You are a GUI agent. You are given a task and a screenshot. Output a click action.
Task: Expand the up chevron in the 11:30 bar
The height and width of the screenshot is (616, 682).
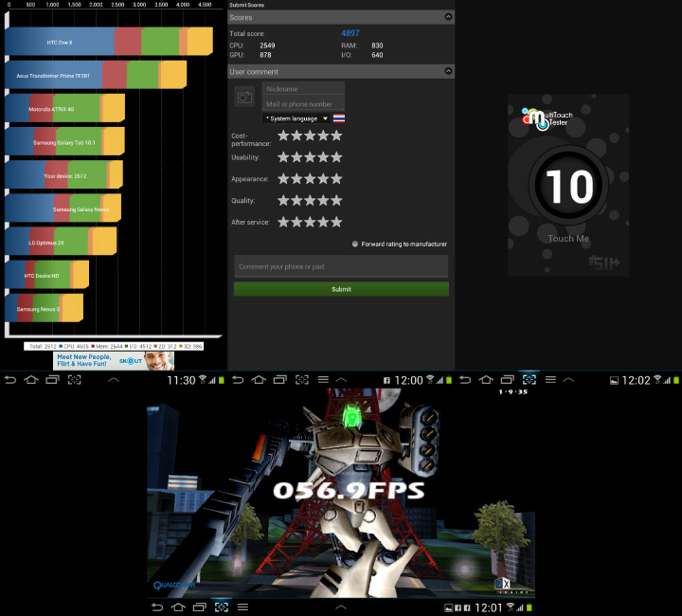coord(114,380)
